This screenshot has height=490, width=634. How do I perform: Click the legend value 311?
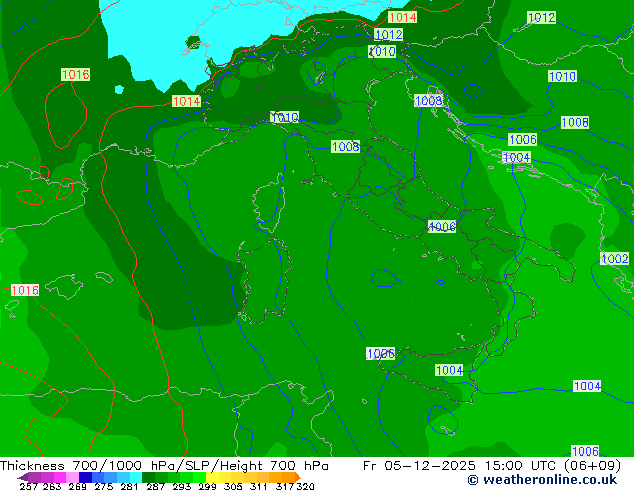click(259, 486)
